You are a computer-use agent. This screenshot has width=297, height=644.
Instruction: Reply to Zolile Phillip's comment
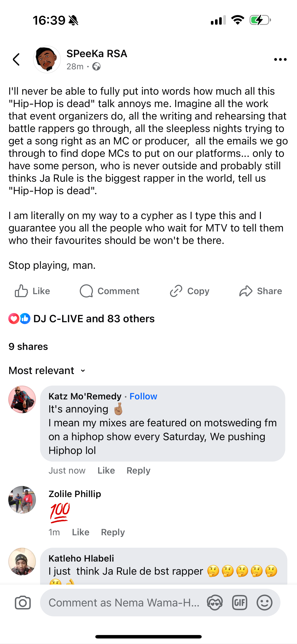click(x=113, y=532)
